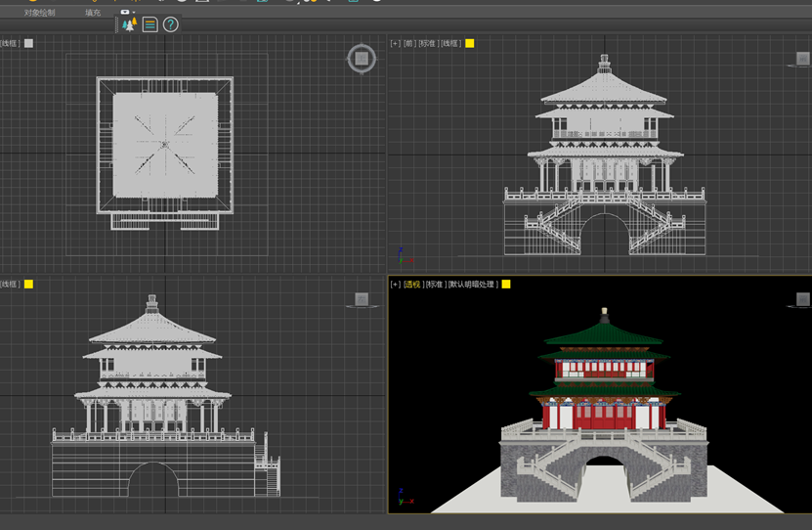The height and width of the screenshot is (530, 812).
Task: Open the help question mark icon
Action: [x=170, y=24]
